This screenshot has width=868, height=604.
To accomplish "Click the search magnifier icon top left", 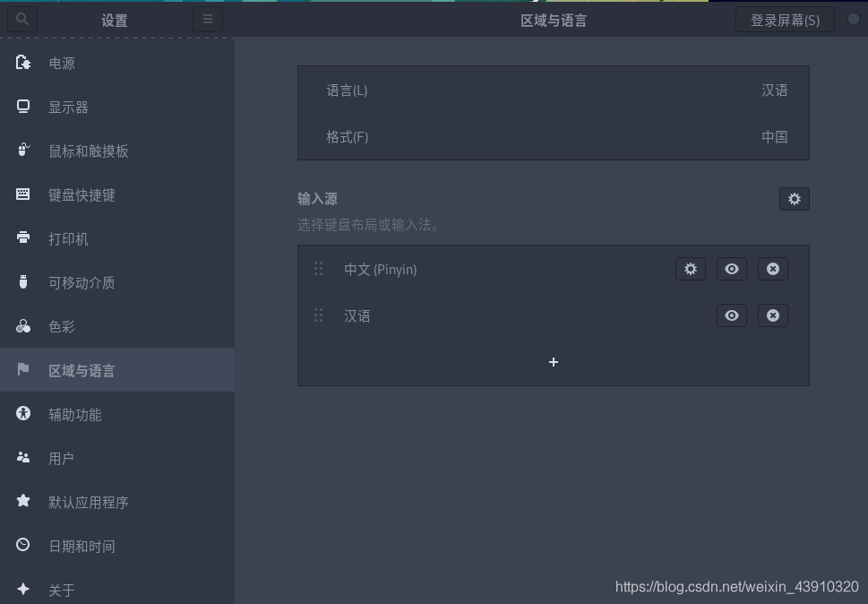I will point(21,18).
